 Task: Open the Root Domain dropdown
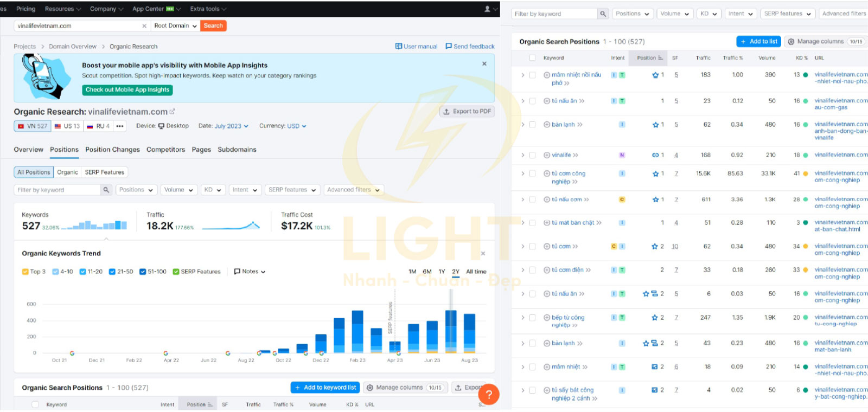click(175, 26)
